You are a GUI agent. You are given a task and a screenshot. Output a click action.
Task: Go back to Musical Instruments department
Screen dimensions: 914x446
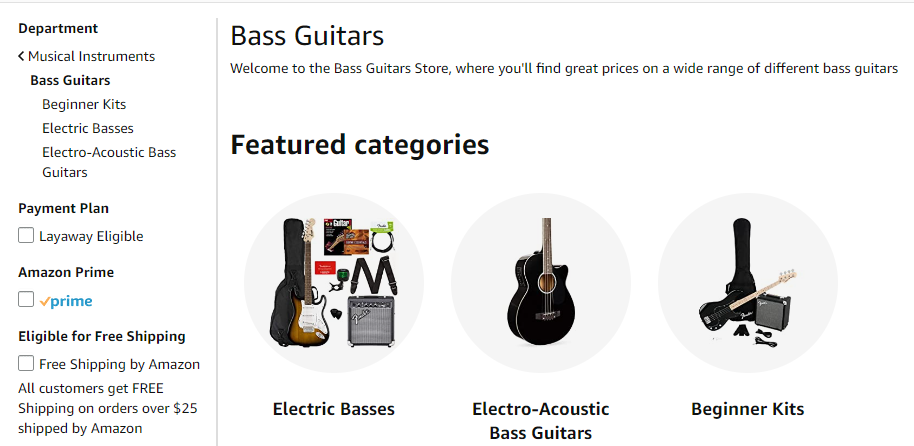click(x=91, y=56)
